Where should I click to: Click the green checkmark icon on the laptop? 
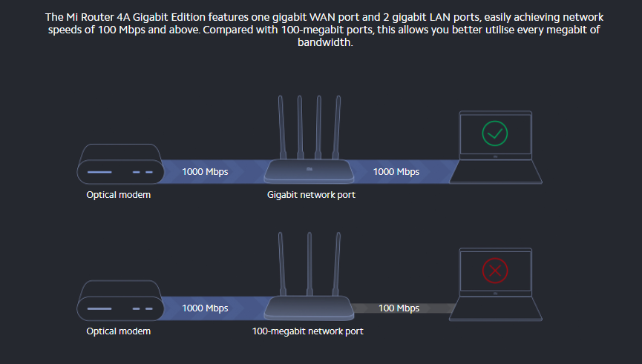click(494, 133)
